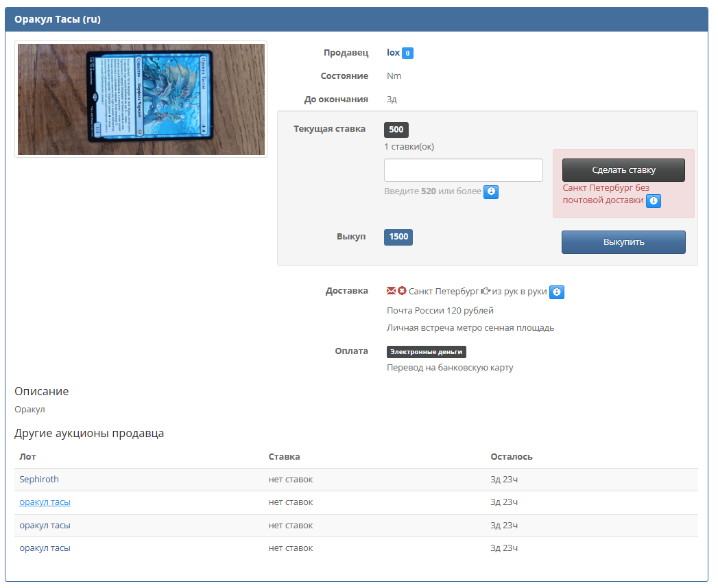Click the info icon beside minimum bid hint
Image resolution: width=718 pixels, height=588 pixels.
pyautogui.click(x=490, y=192)
